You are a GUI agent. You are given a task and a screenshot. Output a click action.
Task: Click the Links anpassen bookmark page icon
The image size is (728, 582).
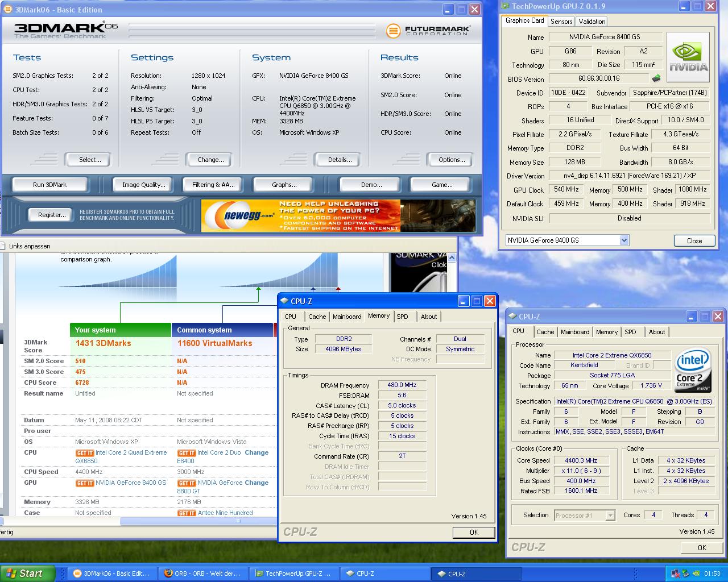click(x=3, y=246)
